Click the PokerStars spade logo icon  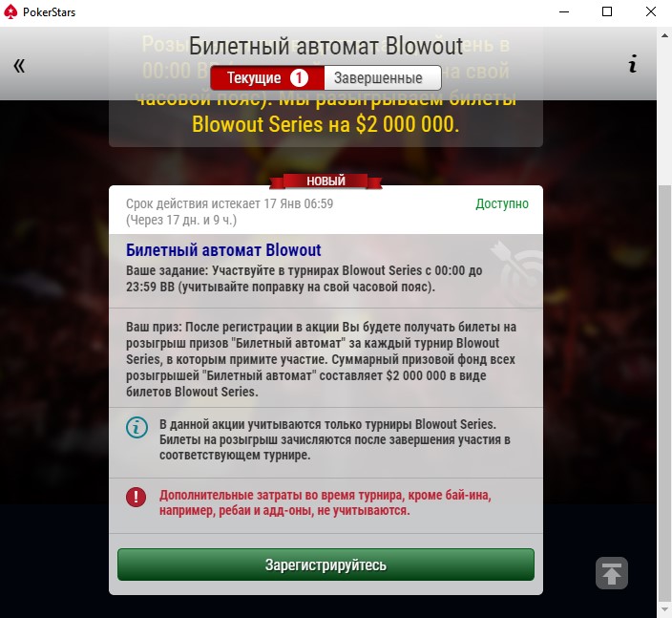pyautogui.click(x=10, y=11)
